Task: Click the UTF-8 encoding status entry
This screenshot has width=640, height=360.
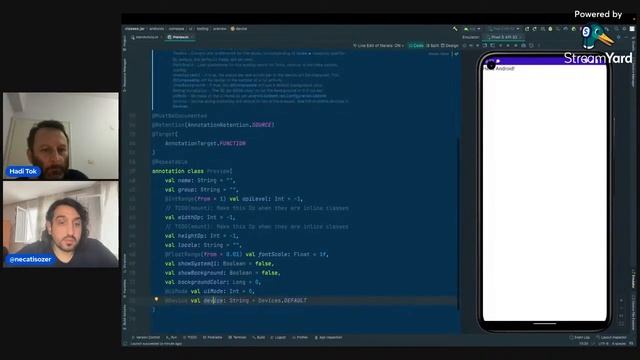Action: click(603, 344)
